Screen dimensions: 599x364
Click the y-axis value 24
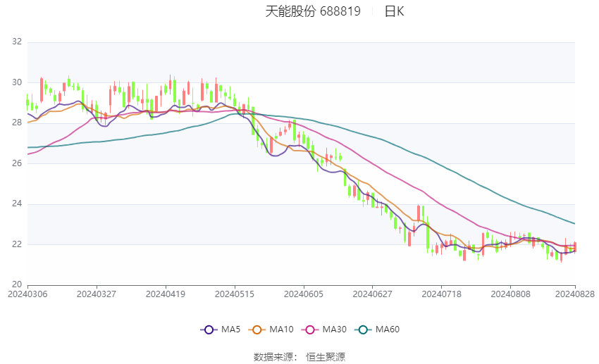pos(17,203)
